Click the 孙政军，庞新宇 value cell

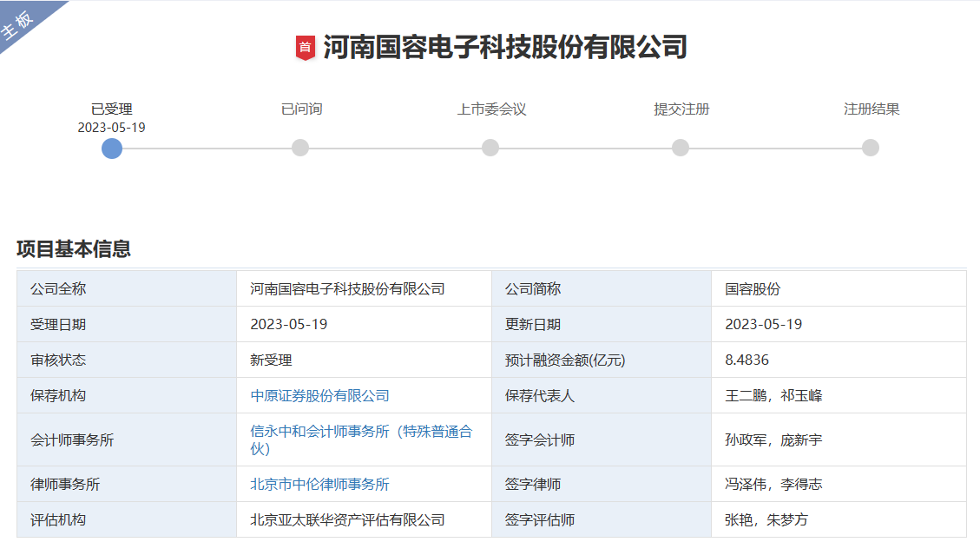click(x=839, y=440)
